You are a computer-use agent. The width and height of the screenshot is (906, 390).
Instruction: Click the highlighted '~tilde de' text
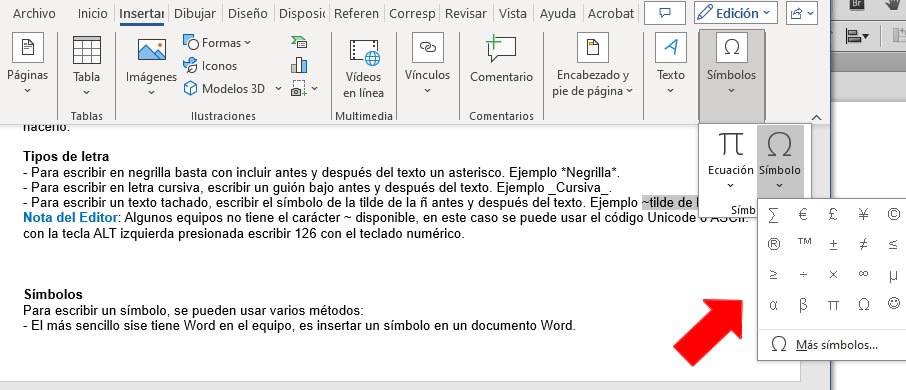(670, 202)
